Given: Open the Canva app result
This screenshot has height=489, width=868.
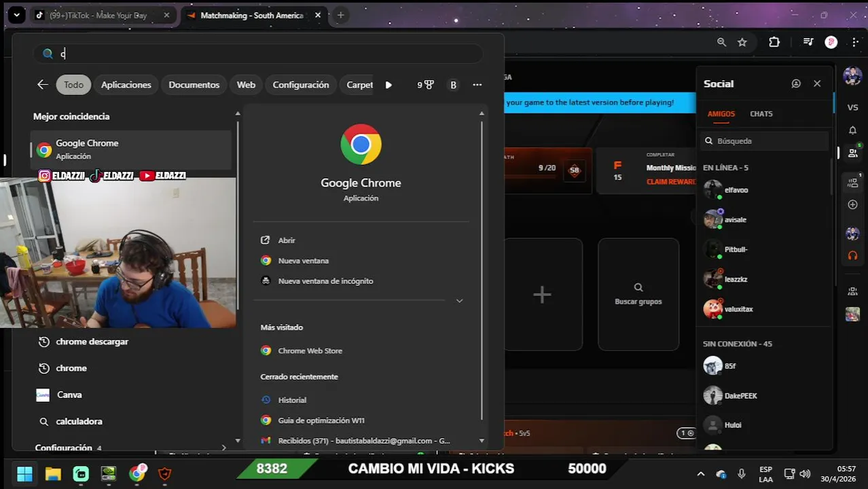Looking at the screenshot, I should (69, 395).
